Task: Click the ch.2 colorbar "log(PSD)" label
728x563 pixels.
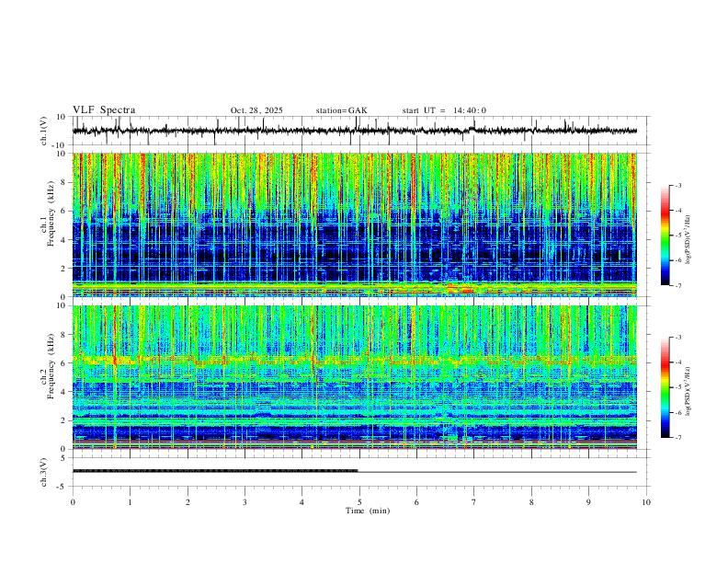Action: click(x=688, y=391)
